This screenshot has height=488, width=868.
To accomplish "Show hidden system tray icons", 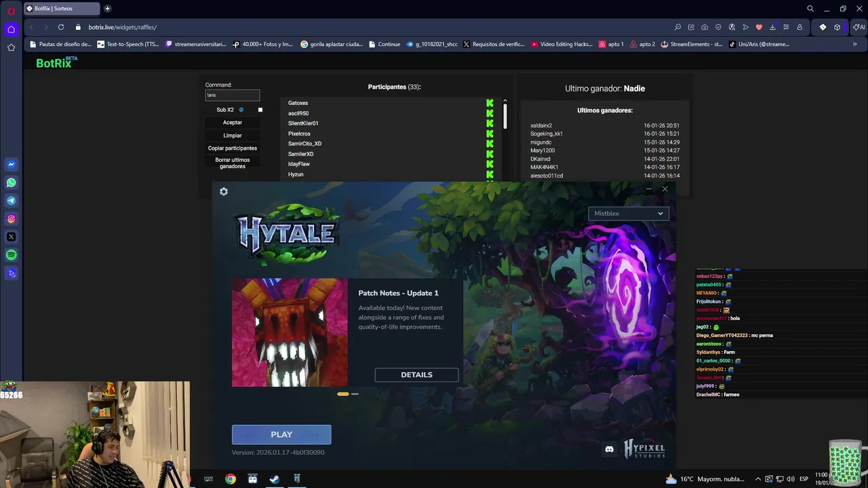I will [x=758, y=479].
